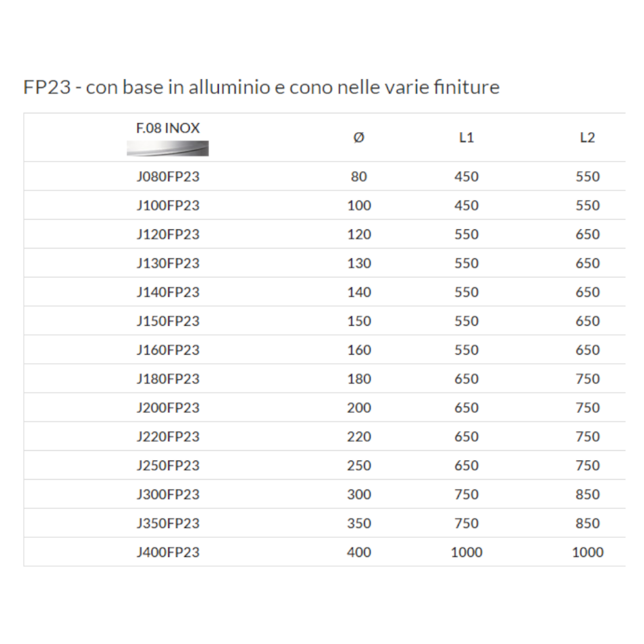The width and height of the screenshot is (644, 644).
Task: Click the L2 column header
Action: click(587, 138)
